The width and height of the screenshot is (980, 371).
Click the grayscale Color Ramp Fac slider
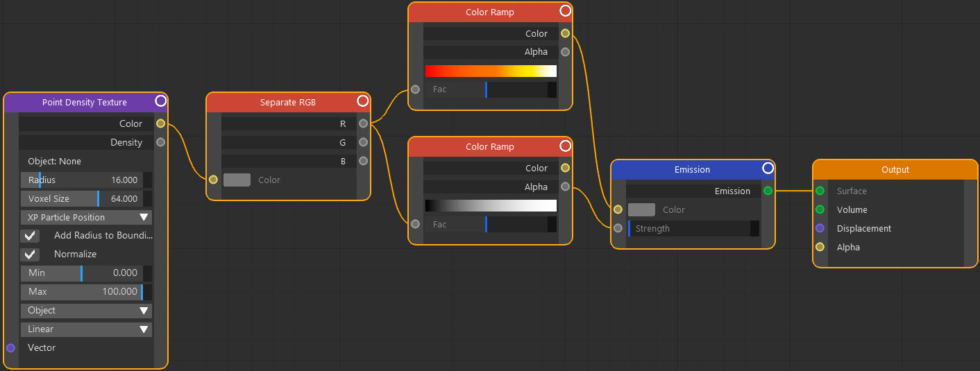[x=491, y=224]
